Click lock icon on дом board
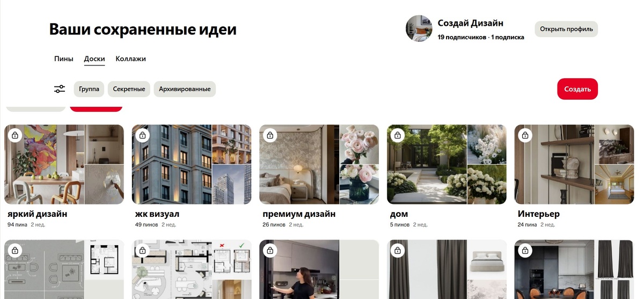Image resolution: width=644 pixels, height=299 pixels. point(398,135)
